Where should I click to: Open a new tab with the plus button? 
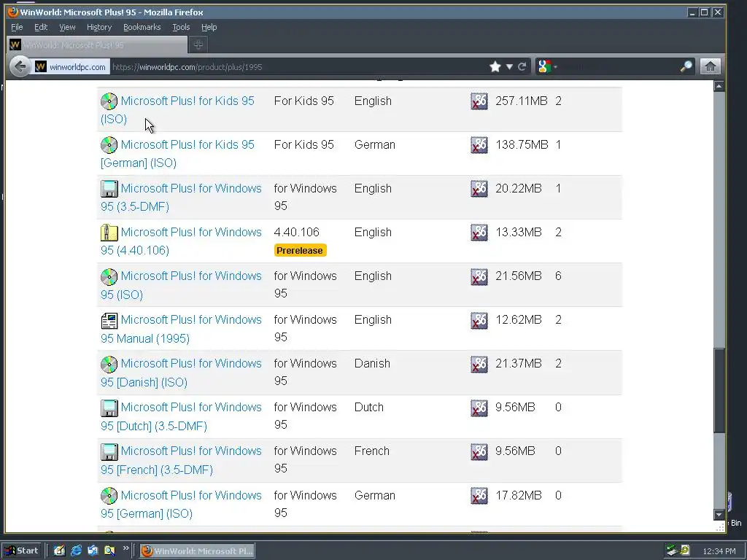tap(198, 44)
